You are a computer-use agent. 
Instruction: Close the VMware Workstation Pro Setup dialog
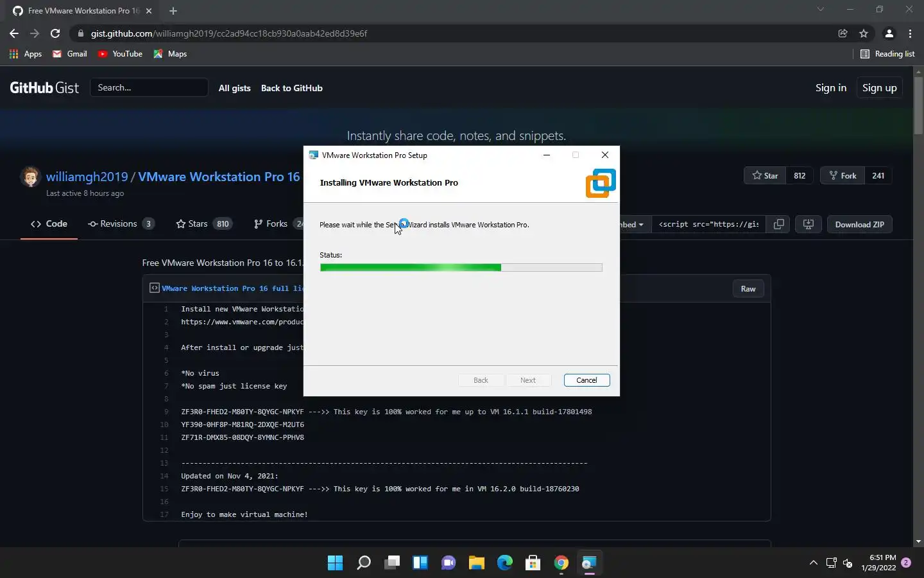pyautogui.click(x=604, y=155)
